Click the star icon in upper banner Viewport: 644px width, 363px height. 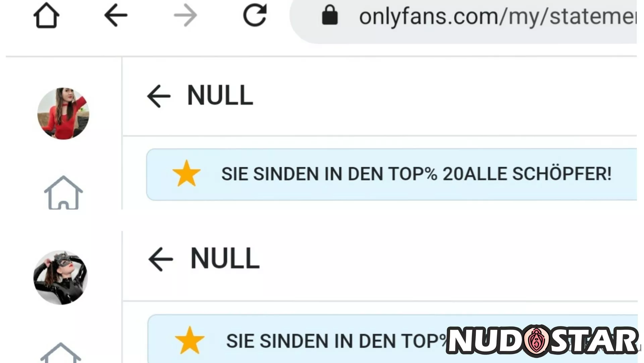(x=186, y=173)
